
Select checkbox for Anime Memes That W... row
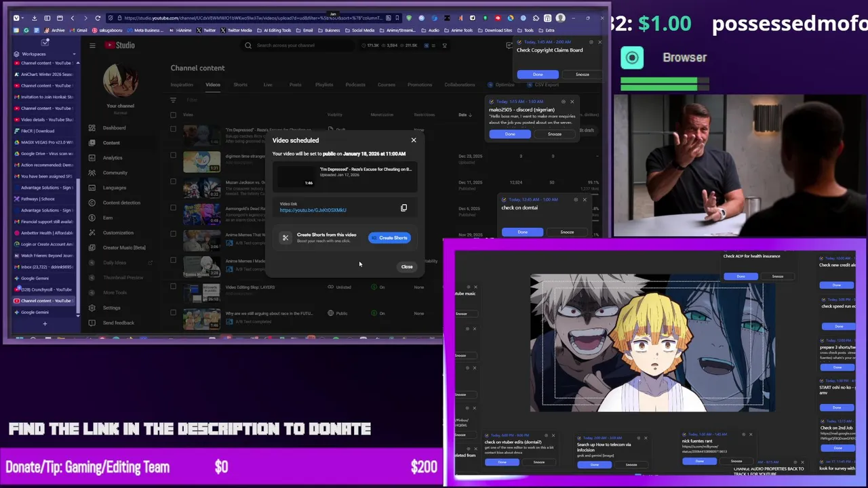[x=174, y=234]
